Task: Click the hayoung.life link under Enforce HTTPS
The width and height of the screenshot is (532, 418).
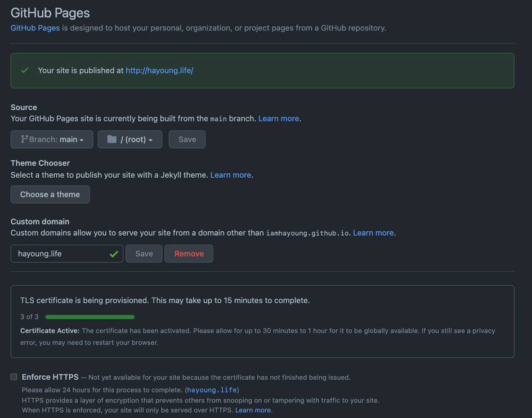Action: 211,389
